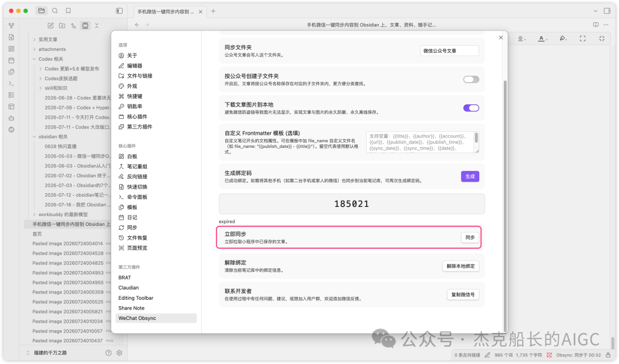Click the fullscreen expand icon in toolbar

tap(583, 38)
